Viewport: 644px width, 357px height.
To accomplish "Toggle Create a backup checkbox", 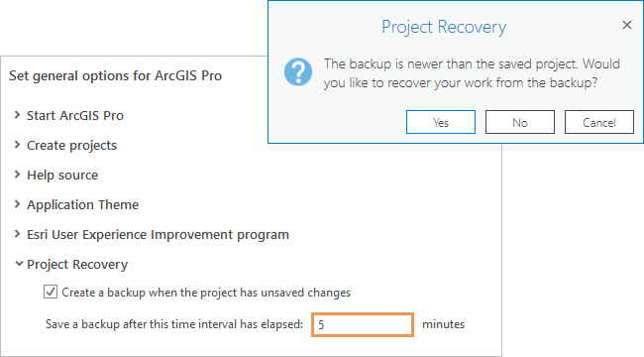I will tap(51, 292).
